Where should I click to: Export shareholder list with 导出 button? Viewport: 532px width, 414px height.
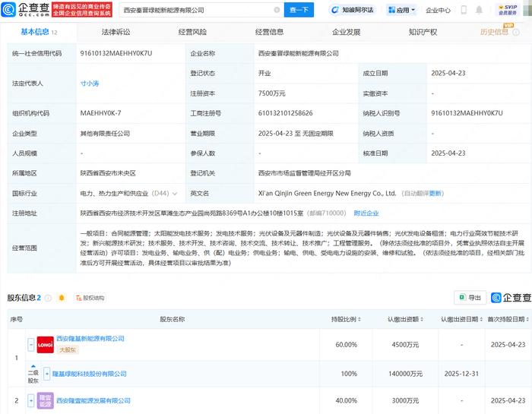coord(470,298)
